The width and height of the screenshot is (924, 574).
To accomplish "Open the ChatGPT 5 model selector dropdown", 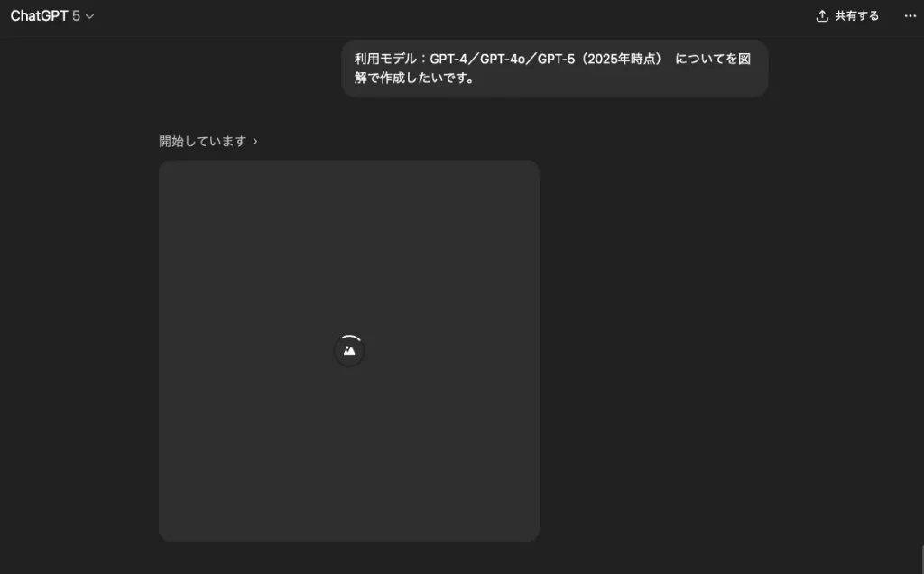I will [52, 15].
